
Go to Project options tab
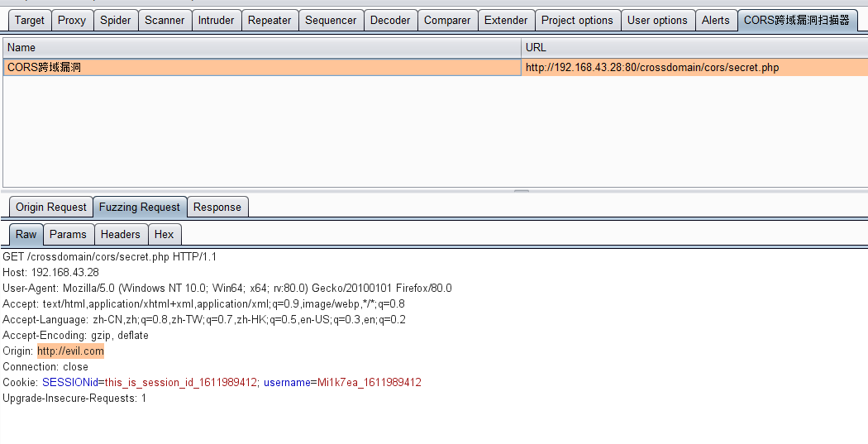click(577, 20)
